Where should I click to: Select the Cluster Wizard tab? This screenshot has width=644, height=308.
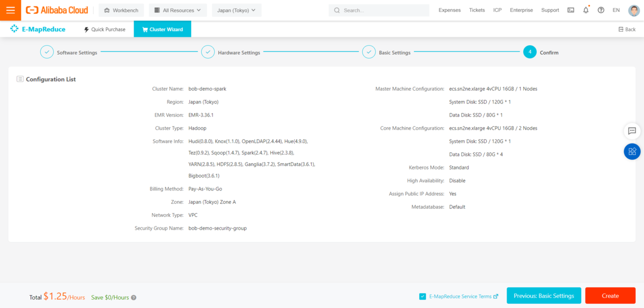[162, 29]
